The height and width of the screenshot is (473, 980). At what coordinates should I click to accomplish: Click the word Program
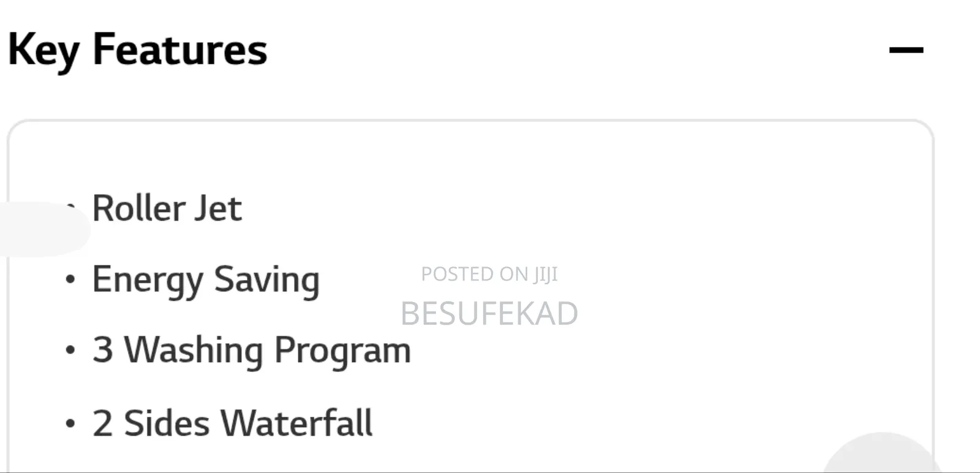tap(342, 350)
